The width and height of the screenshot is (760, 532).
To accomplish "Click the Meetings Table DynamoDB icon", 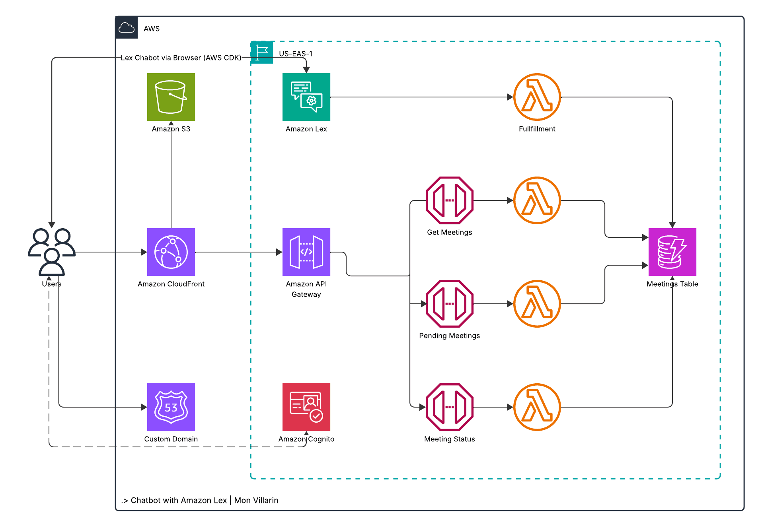I will point(672,252).
